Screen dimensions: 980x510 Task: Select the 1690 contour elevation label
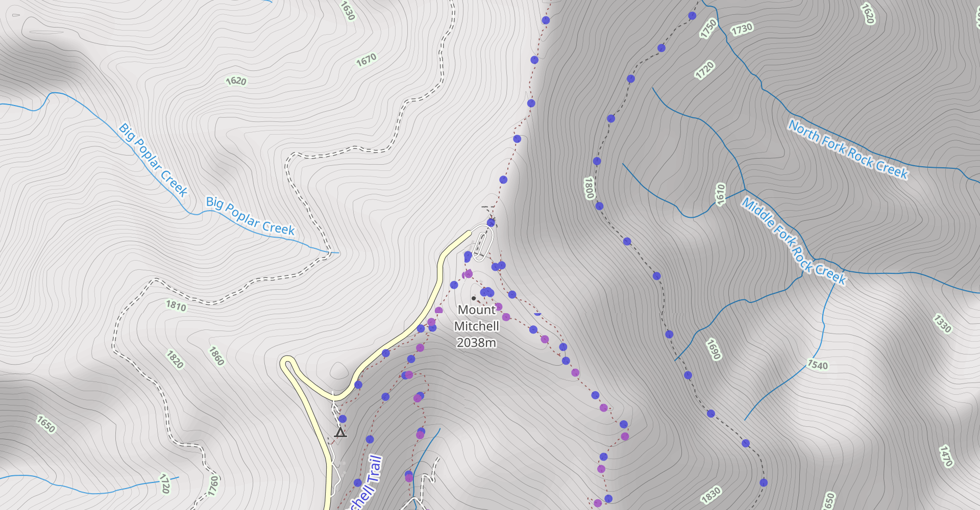pyautogui.click(x=714, y=349)
